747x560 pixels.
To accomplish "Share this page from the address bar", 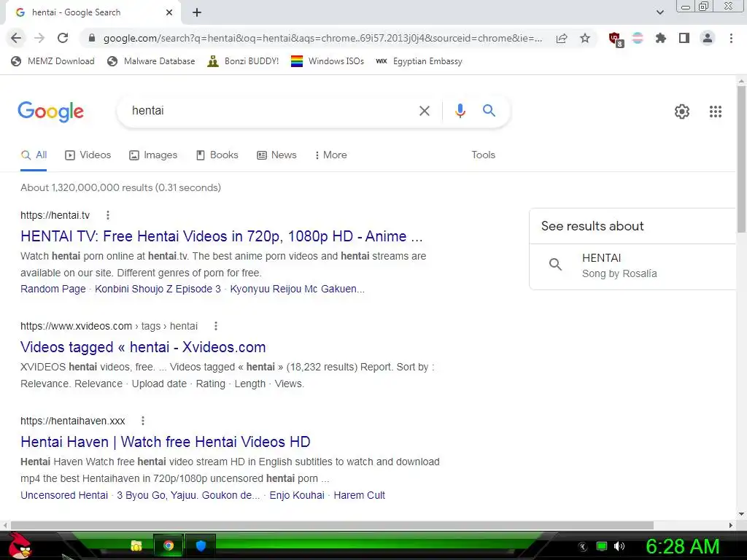I will [562, 38].
